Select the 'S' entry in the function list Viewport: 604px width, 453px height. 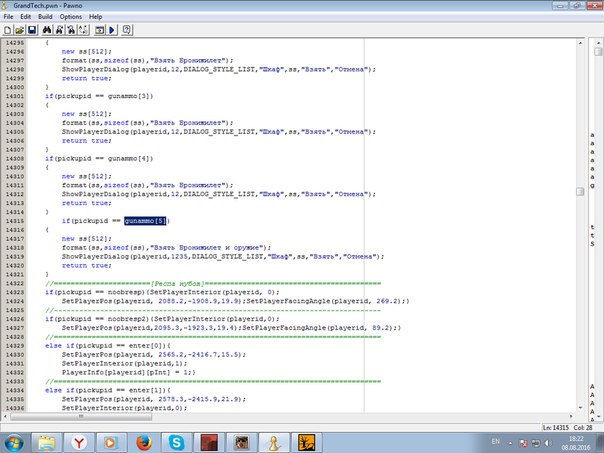(x=592, y=244)
